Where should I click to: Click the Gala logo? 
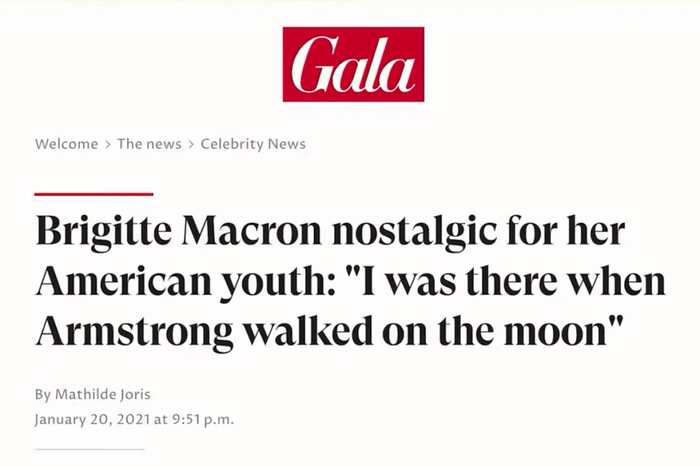[352, 64]
